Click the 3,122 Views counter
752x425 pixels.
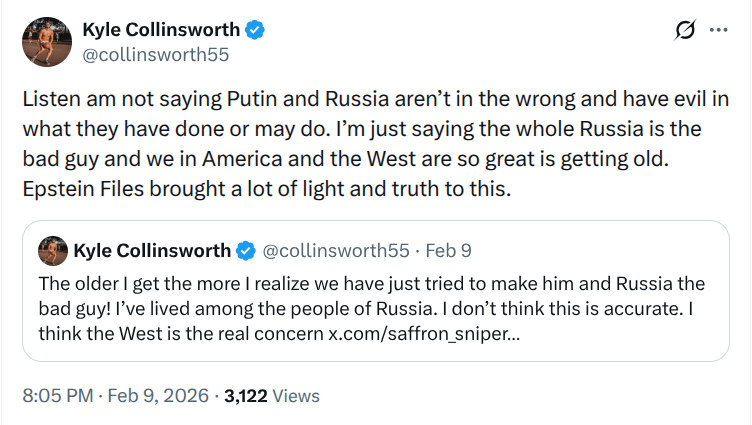(246, 396)
